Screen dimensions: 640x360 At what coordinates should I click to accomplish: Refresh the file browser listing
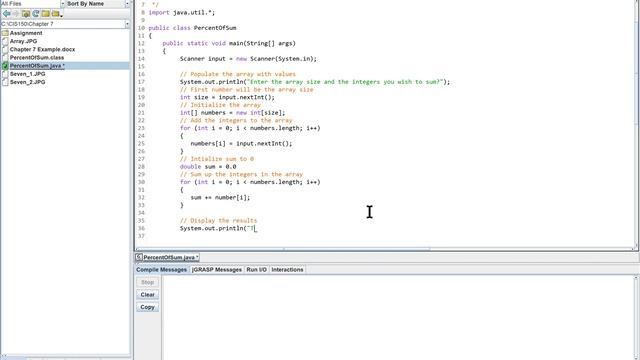tap(36, 14)
